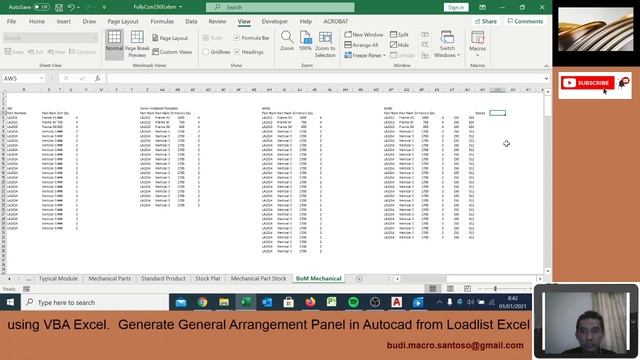Image resolution: width=640 pixels, height=360 pixels.
Task: Click Zoom to Selection
Action: click(x=325, y=44)
